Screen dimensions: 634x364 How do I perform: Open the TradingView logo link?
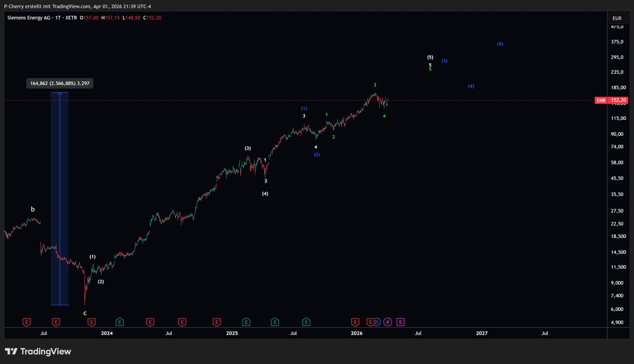coord(38,351)
